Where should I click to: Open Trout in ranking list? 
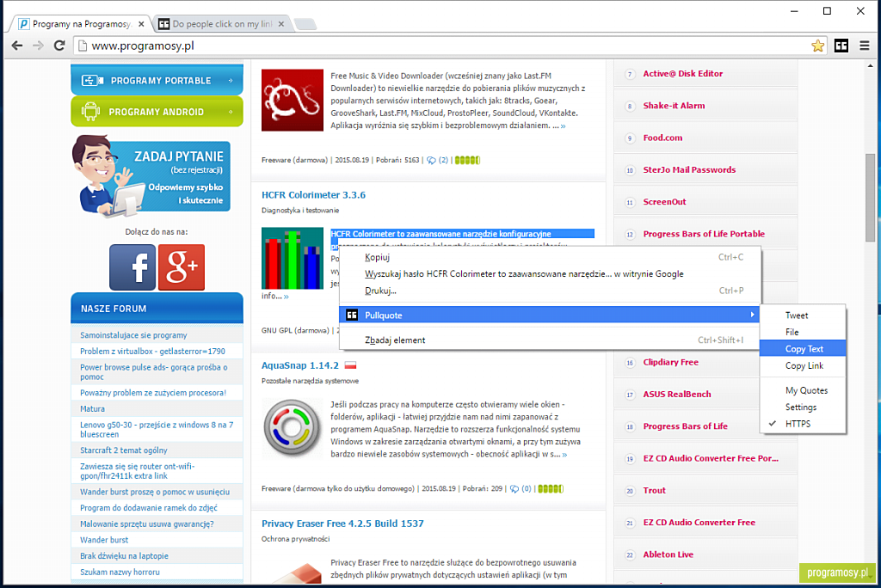tap(654, 490)
